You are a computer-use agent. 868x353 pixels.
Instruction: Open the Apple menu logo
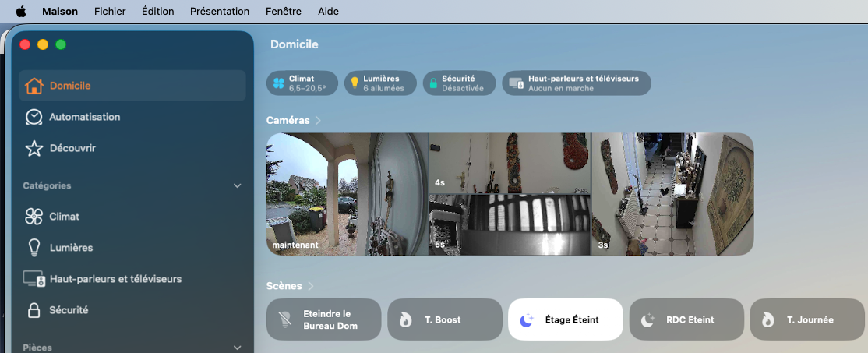tap(21, 12)
